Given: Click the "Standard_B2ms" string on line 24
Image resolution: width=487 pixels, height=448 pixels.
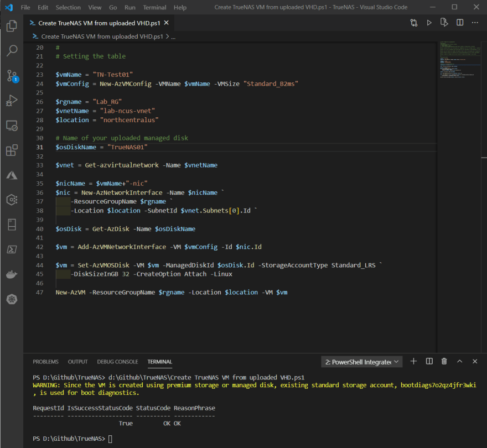Looking at the screenshot, I should [271, 84].
